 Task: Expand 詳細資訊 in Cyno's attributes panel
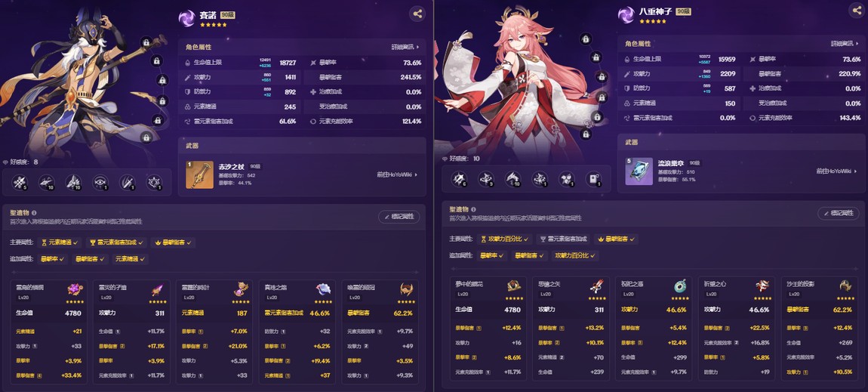tap(406, 48)
